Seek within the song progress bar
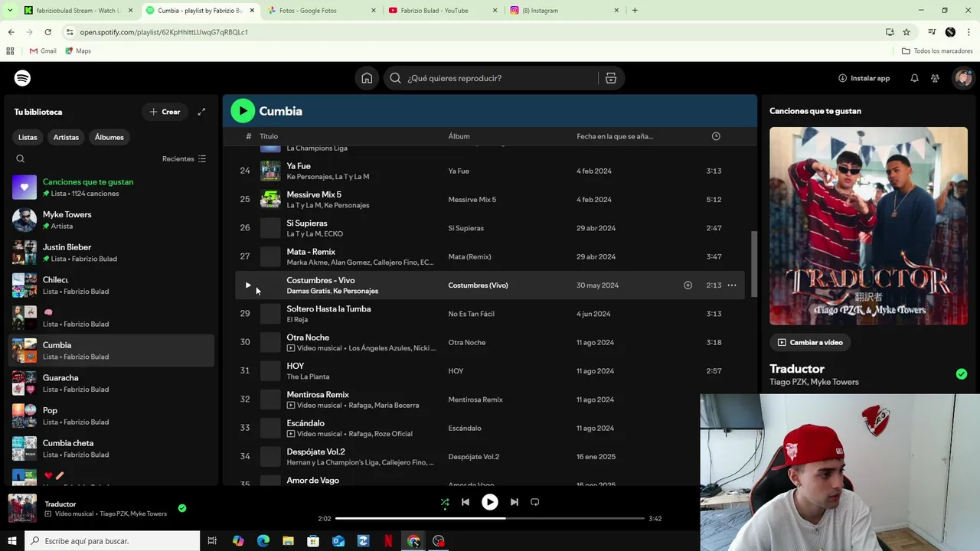Image resolution: width=980 pixels, height=551 pixels. pos(490,519)
